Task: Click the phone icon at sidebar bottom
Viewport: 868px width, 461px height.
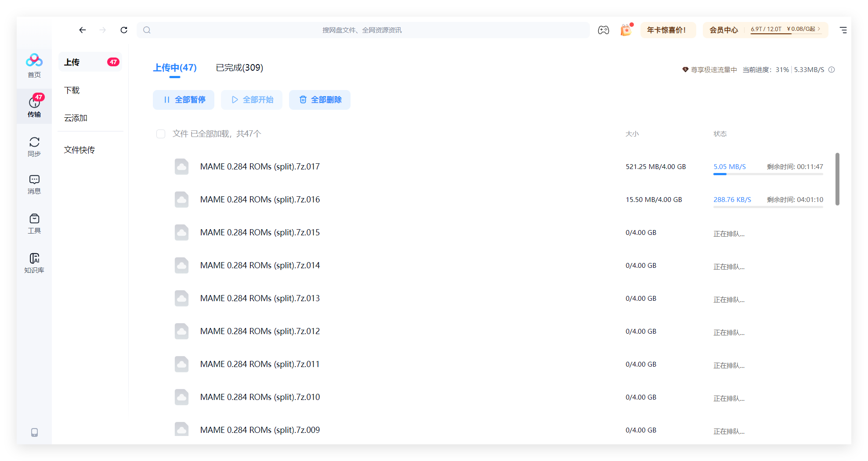Action: pyautogui.click(x=34, y=432)
